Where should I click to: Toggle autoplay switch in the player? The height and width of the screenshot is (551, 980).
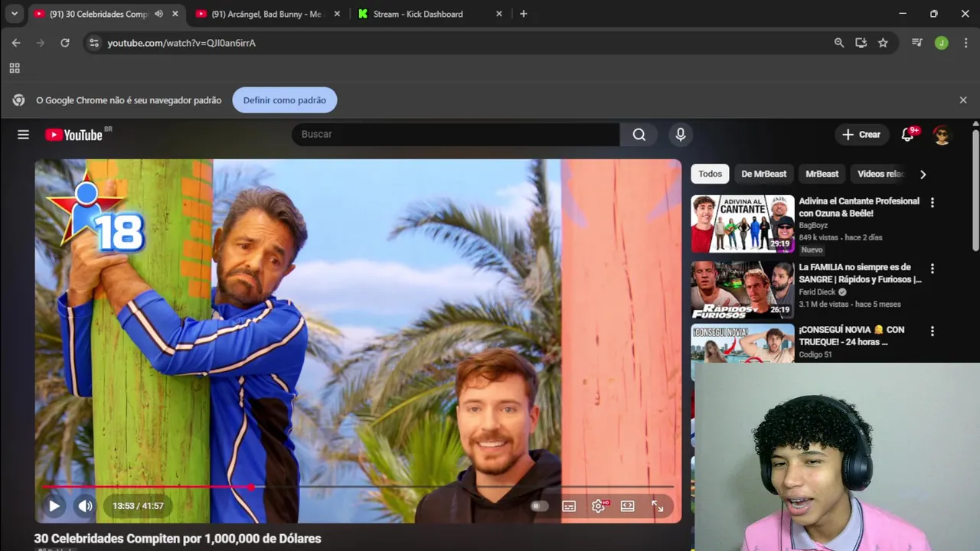tap(540, 506)
